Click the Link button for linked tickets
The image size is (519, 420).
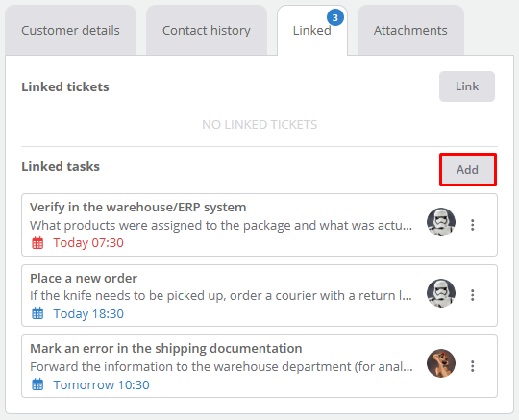tap(467, 86)
